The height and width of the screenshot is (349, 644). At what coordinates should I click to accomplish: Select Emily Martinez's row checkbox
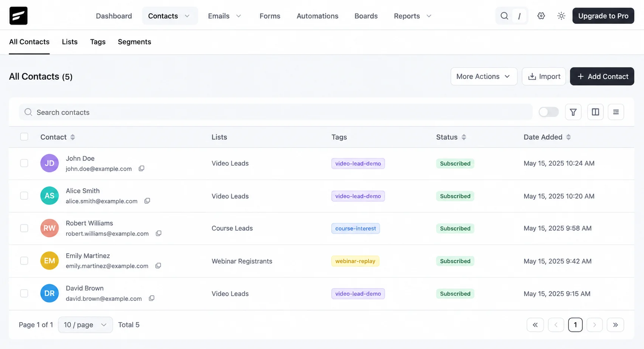[24, 261]
